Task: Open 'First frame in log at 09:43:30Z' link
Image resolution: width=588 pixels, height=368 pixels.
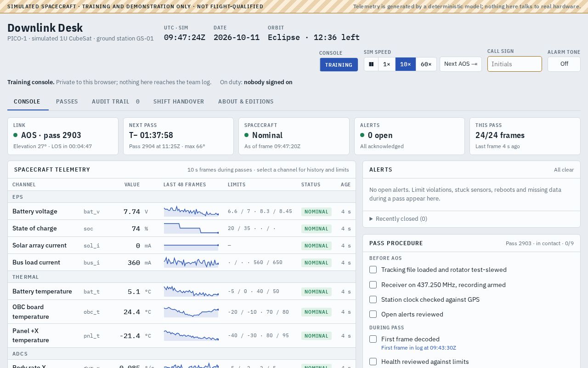Action: coord(418,348)
